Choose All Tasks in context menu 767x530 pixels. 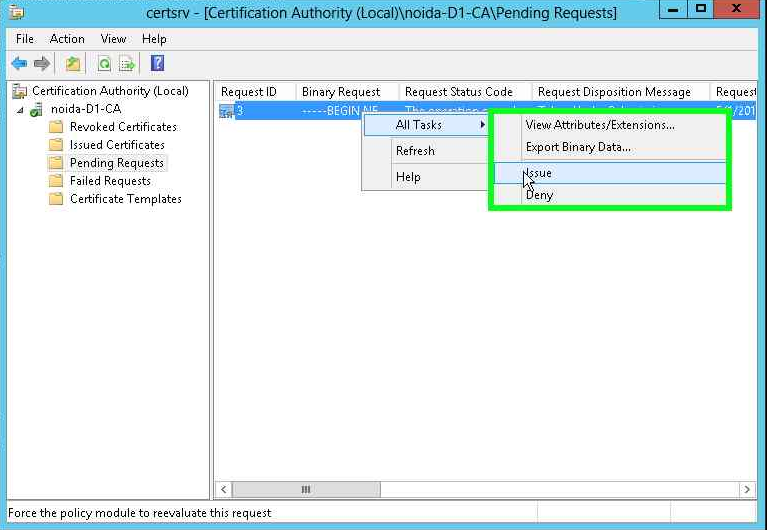point(426,125)
